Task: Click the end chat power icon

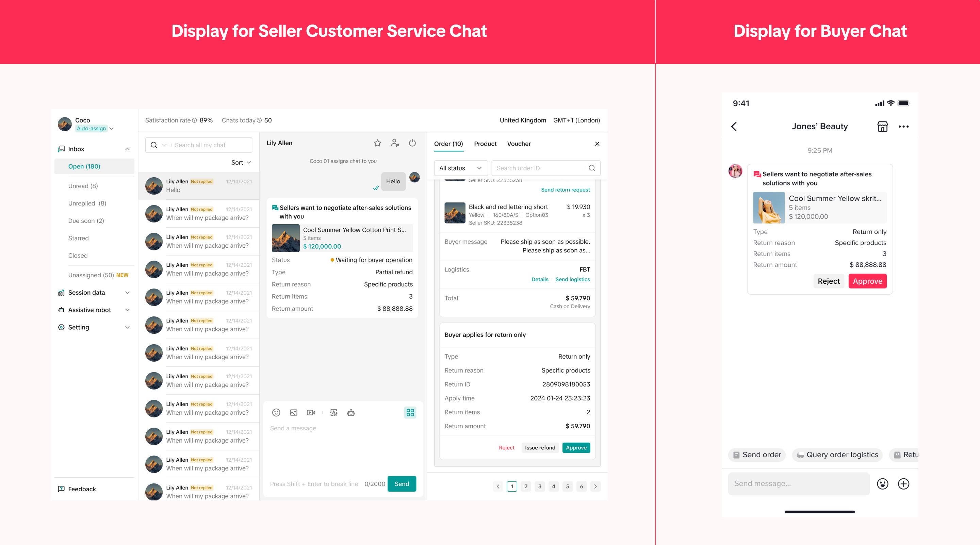Action: tap(412, 143)
